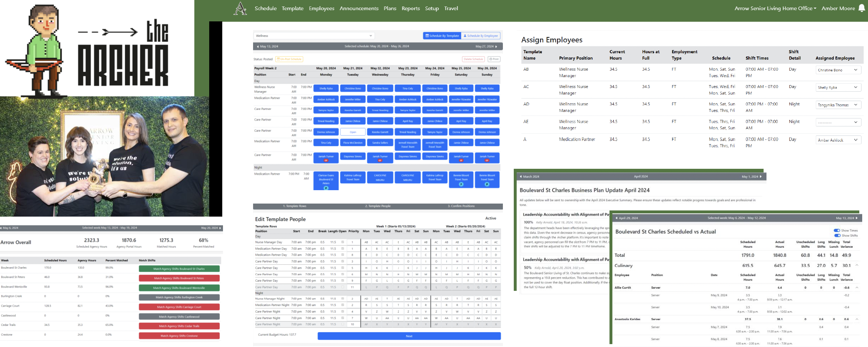Open the notifications bell icon
This screenshot has height=347, width=868.
862,8
